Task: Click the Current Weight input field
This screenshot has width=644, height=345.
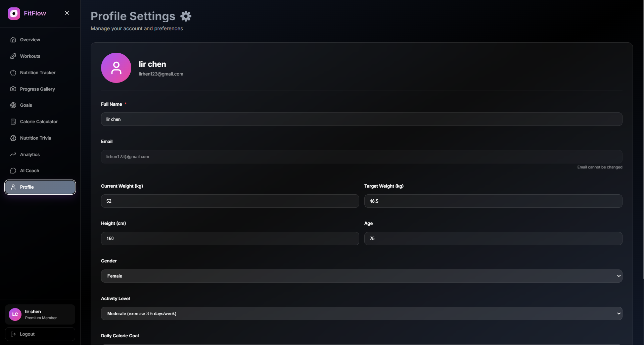Action: point(230,201)
